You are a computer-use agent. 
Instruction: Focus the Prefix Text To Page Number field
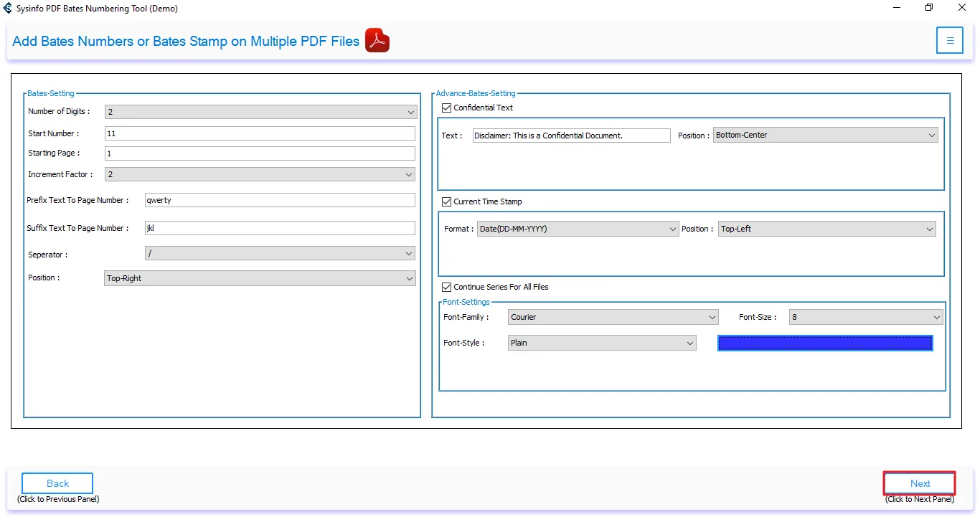[280, 200]
